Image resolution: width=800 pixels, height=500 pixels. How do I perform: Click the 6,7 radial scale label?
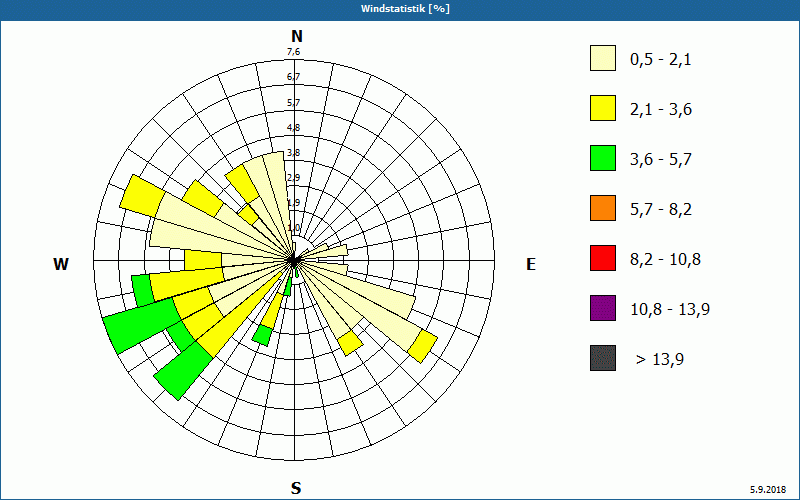tap(293, 77)
